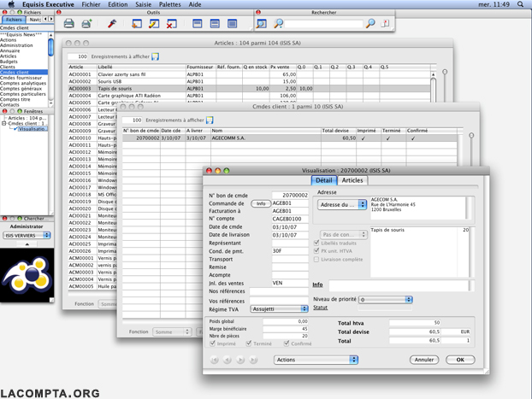Screen dimensions: 532x399
Task: Open the Apple menu
Action: pyautogui.click(x=11, y=4)
